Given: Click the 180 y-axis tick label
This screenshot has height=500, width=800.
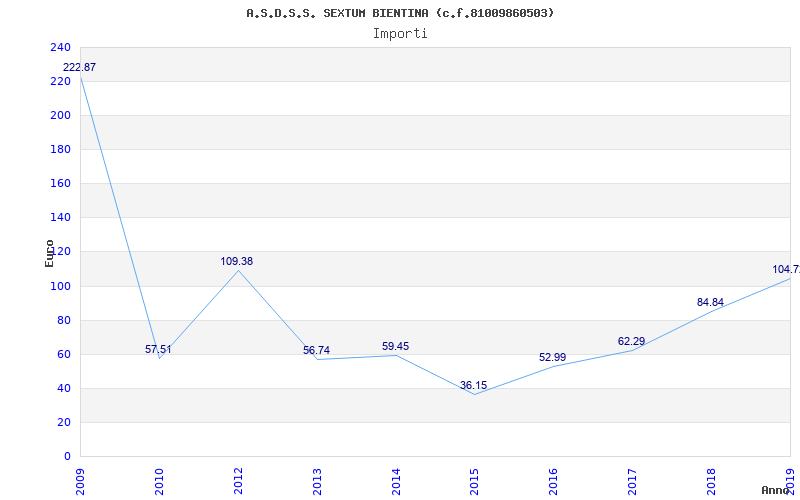Looking at the screenshot, I should (60, 149).
